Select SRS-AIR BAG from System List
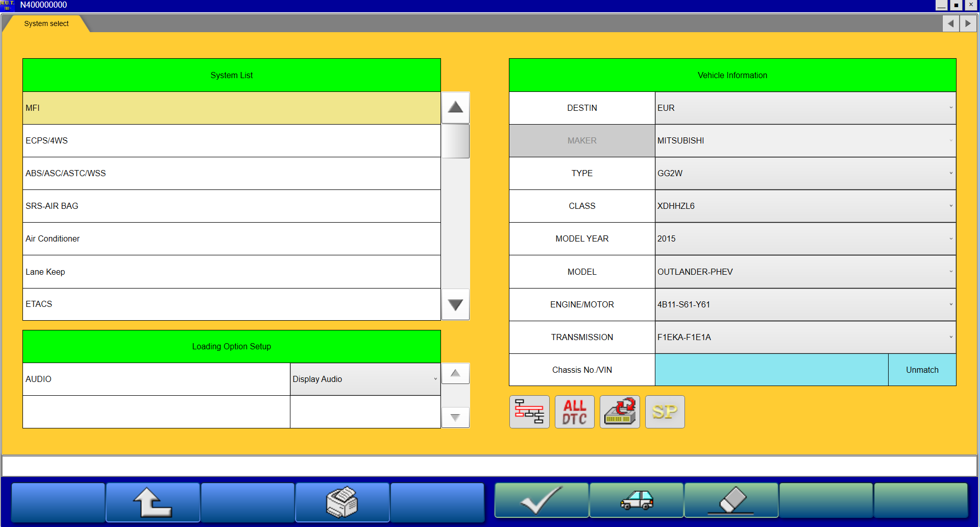Viewport: 980px width, 527px height. coord(231,206)
